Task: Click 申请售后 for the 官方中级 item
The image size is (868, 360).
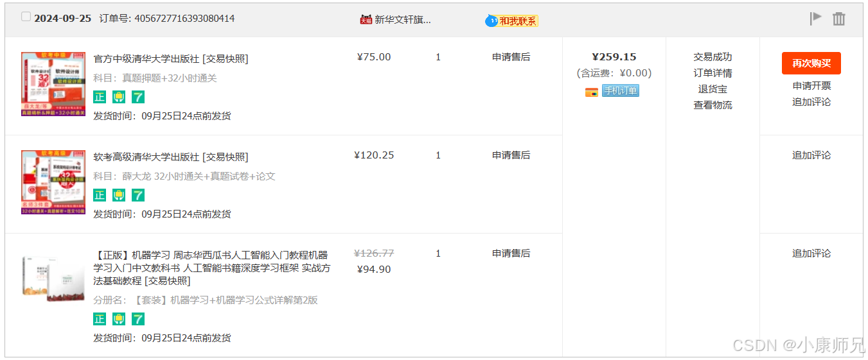Action: point(511,57)
